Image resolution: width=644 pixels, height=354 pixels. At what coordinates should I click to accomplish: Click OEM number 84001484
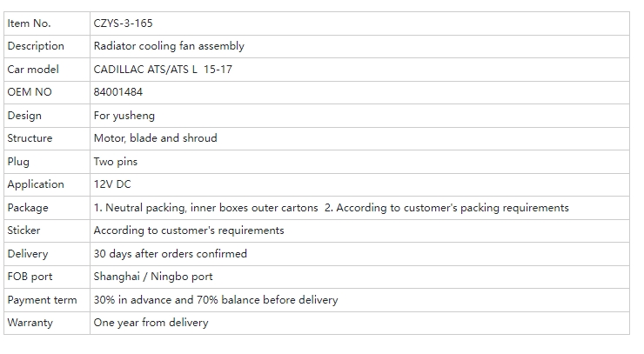pyautogui.click(x=118, y=92)
